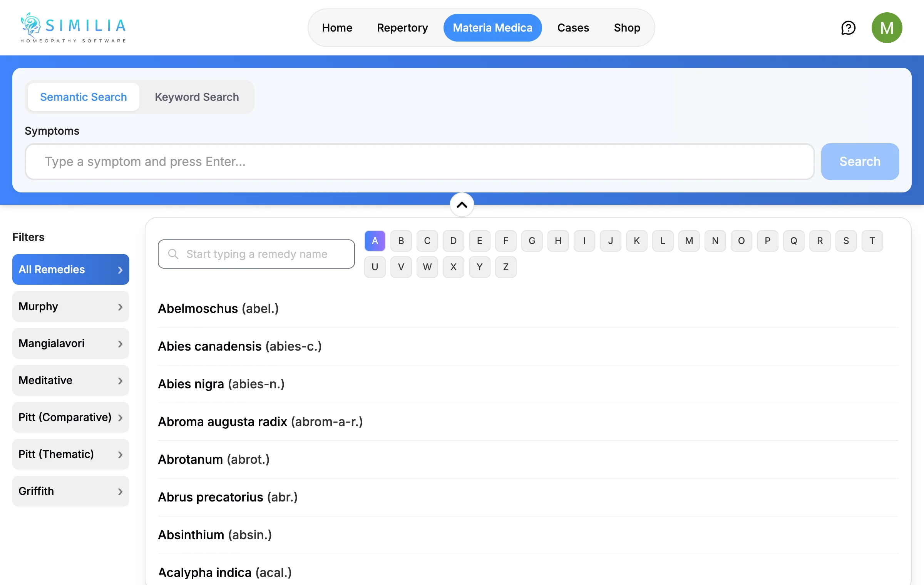Expand the Pitt (Thematic) filter

point(70,454)
